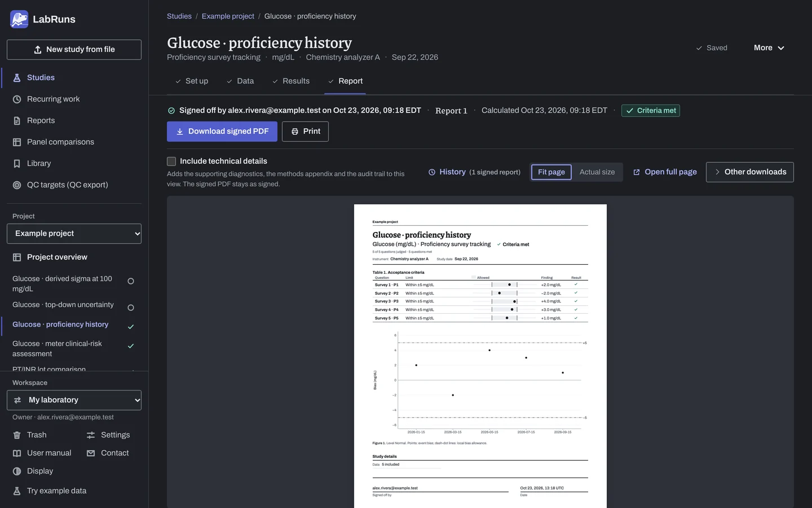Click the User manual book icon
Image resolution: width=812 pixels, height=508 pixels.
point(17,453)
